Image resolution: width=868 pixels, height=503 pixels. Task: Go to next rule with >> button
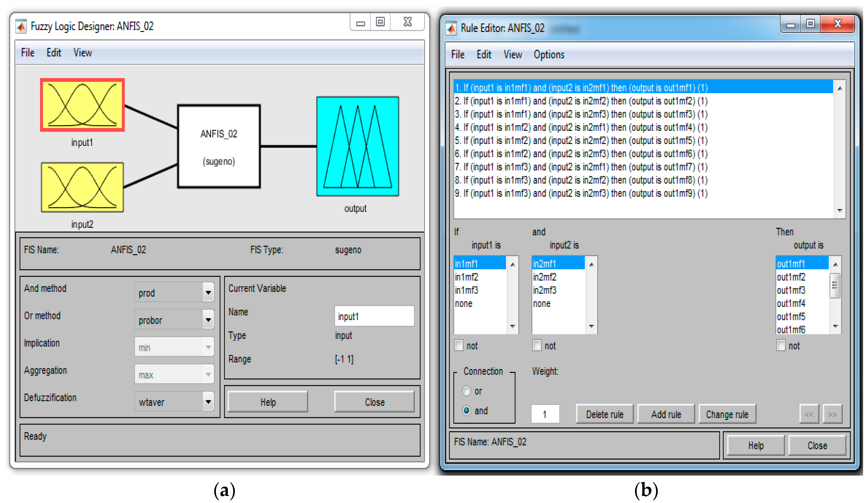pyautogui.click(x=832, y=414)
